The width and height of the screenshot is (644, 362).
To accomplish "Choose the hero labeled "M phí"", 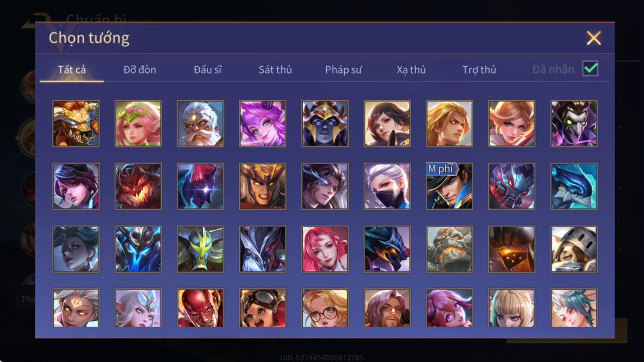I will 449,186.
